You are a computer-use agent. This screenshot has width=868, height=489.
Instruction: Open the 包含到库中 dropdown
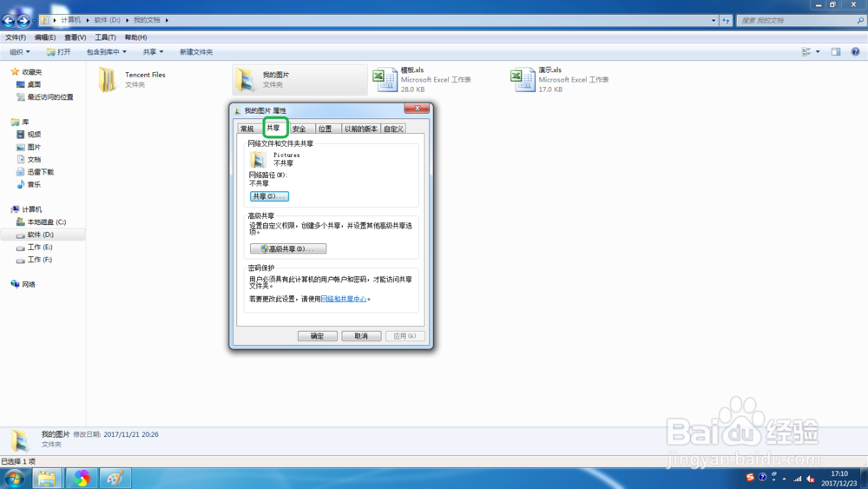point(106,52)
